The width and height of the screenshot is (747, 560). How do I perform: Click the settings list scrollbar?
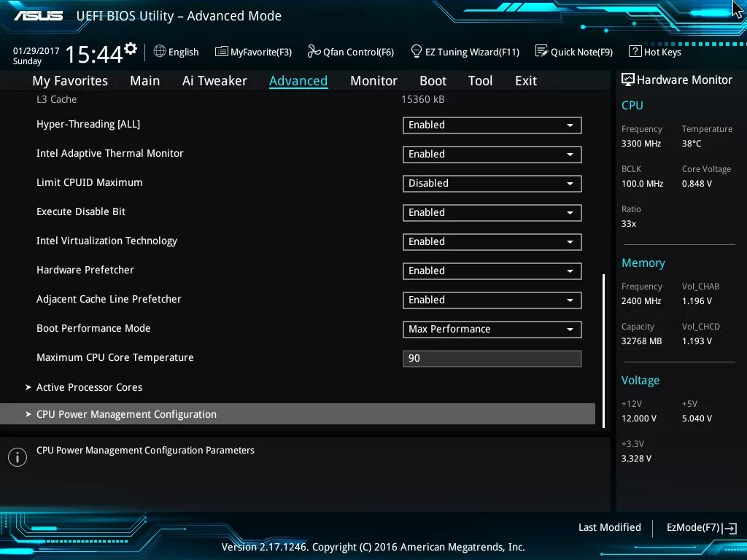[x=603, y=351]
